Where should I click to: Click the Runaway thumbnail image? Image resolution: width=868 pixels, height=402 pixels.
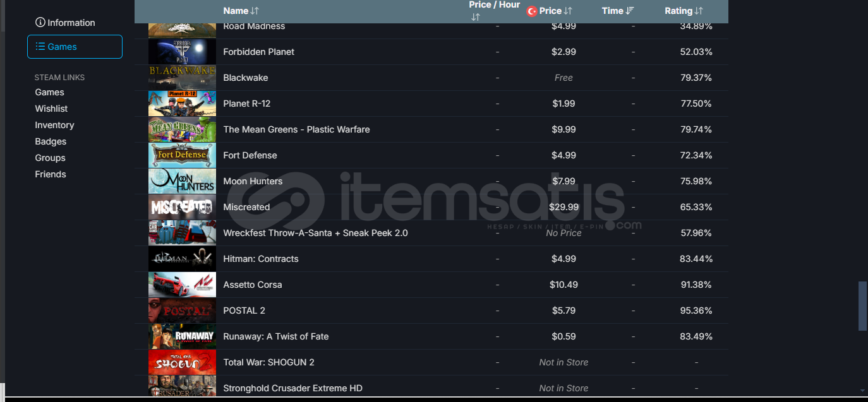click(x=182, y=336)
